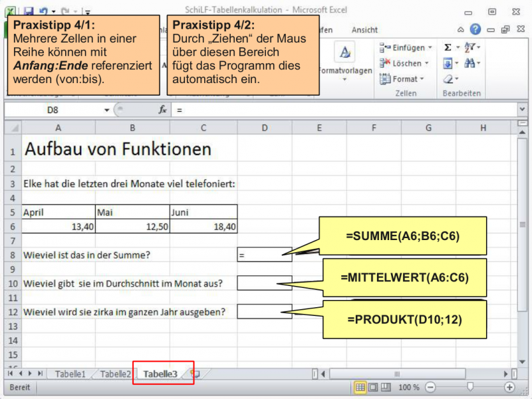Switch to Page Layout view in status bar
Screen dimensions: 532x399
tap(372, 387)
